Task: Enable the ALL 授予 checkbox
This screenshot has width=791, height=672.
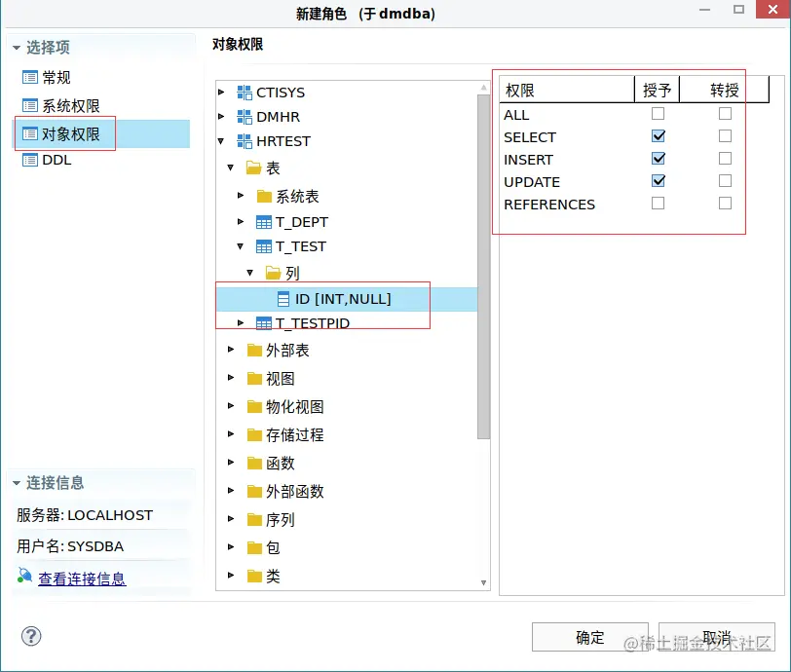Action: coord(658,115)
